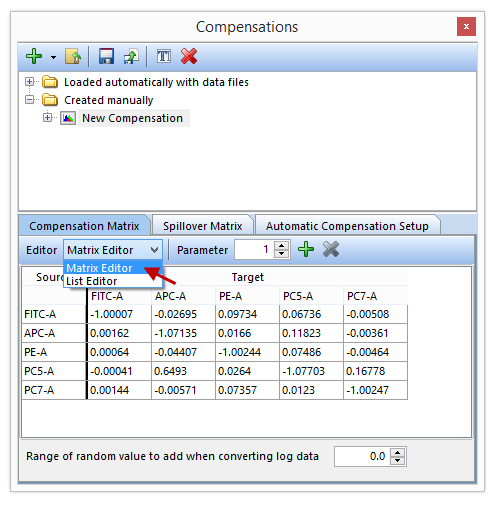
Task: Choose List Editor from the dropdown list
Action: coord(113,281)
